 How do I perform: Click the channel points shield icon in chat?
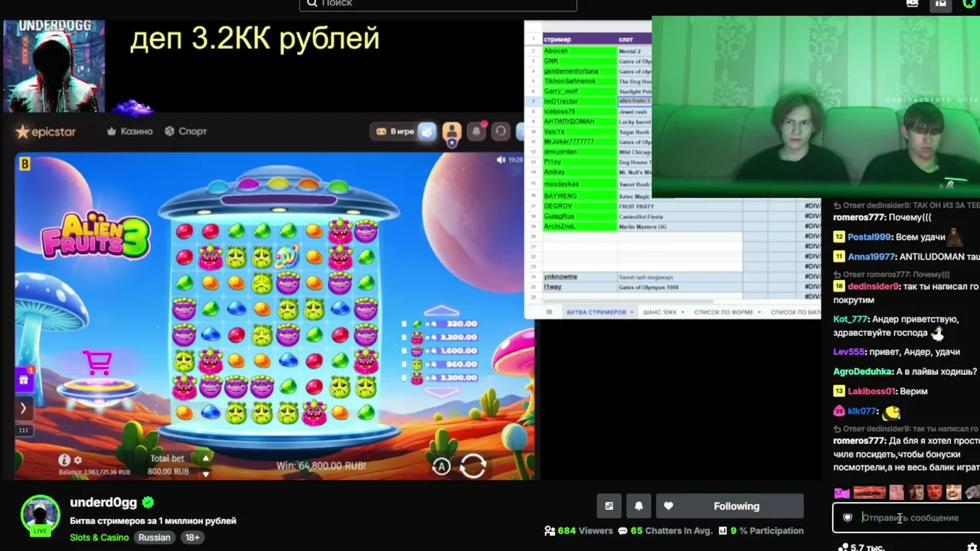point(847,517)
